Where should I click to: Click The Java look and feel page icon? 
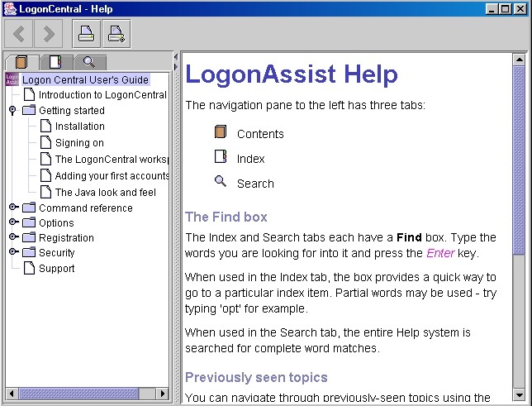[x=45, y=192]
